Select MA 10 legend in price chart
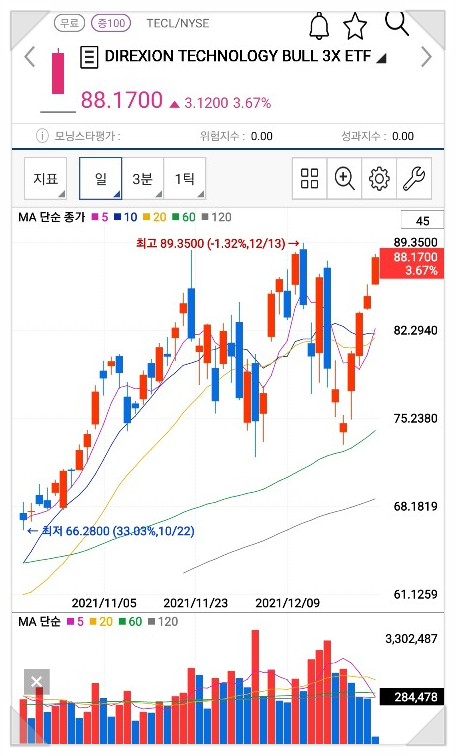The height and width of the screenshot is (756, 456). click(x=126, y=217)
